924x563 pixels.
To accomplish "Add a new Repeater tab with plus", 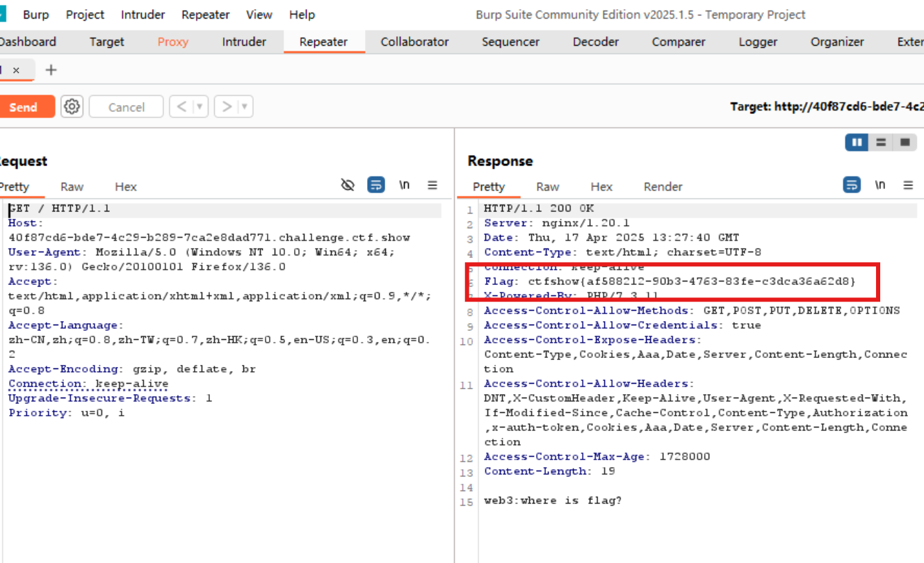I will pyautogui.click(x=51, y=70).
